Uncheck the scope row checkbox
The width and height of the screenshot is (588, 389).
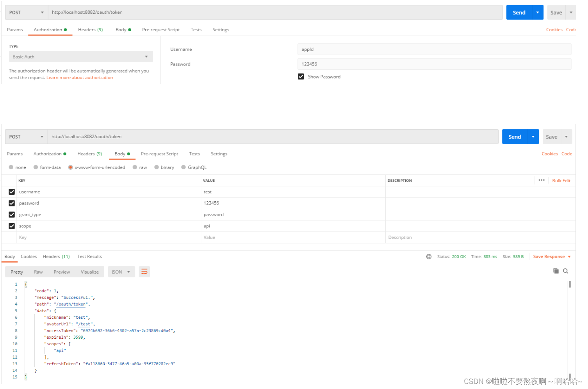coord(12,226)
